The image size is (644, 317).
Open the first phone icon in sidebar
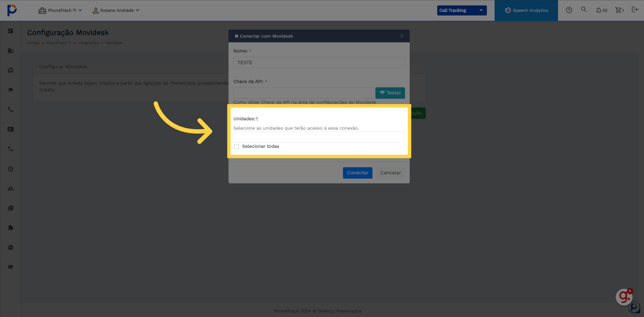coord(11,109)
